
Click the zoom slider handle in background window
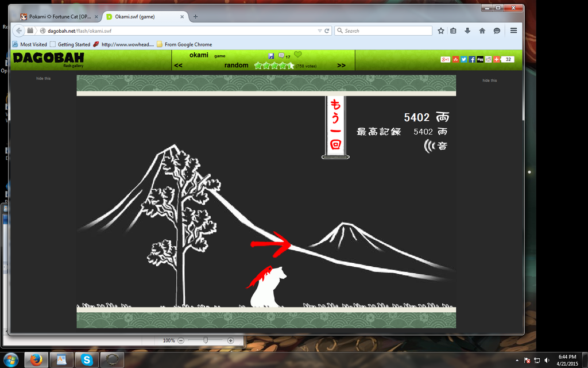[206, 340]
